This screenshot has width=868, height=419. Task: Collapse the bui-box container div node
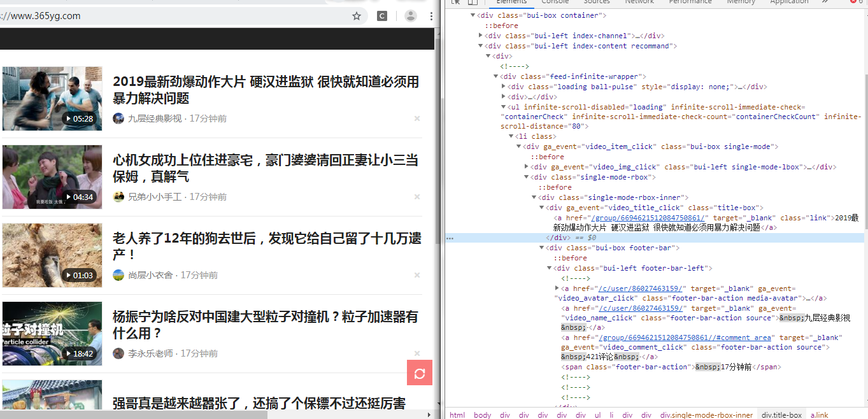pos(473,15)
